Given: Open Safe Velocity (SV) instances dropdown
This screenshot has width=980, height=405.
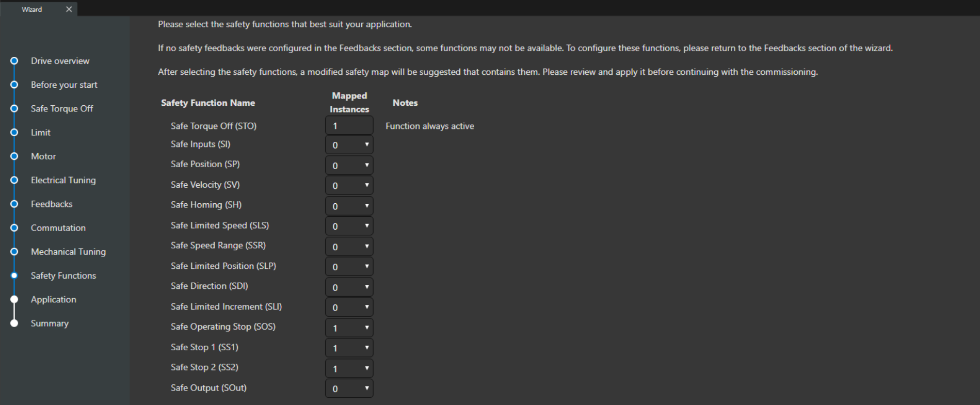Looking at the screenshot, I should (x=349, y=186).
